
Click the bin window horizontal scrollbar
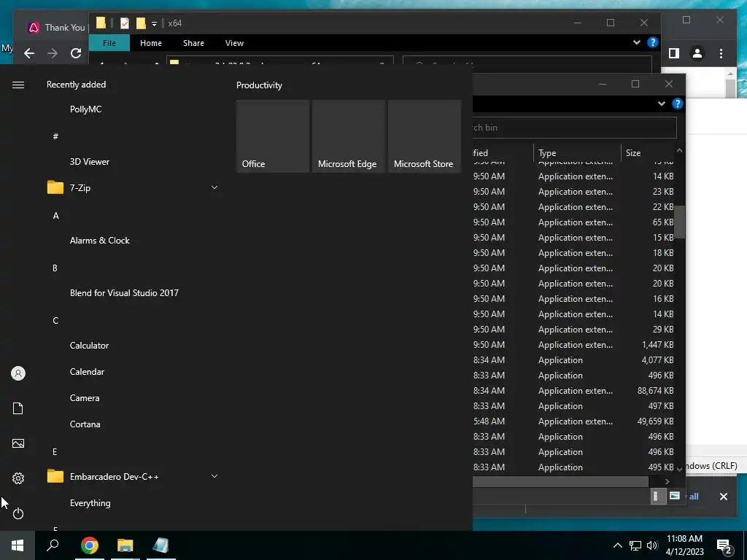coord(560,481)
